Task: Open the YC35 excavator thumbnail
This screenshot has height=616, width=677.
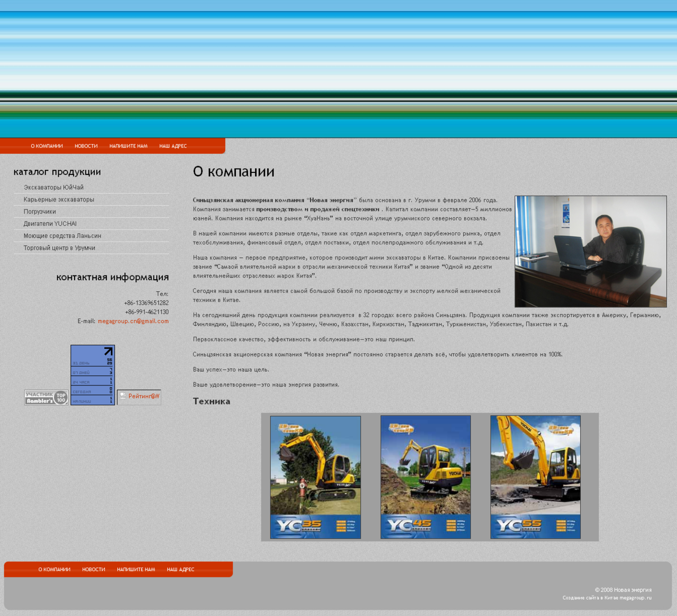Action: 316,477
